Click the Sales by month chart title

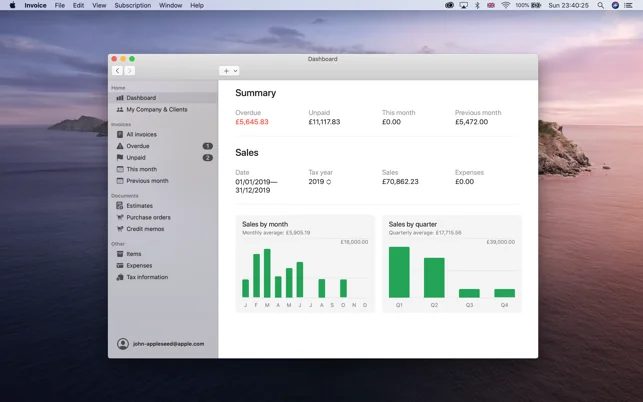pyautogui.click(x=265, y=224)
